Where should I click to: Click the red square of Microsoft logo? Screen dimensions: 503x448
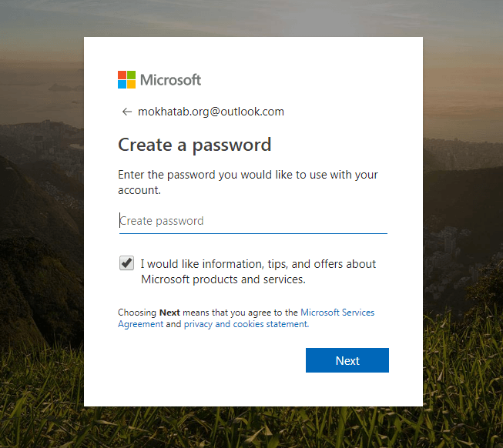click(x=122, y=75)
